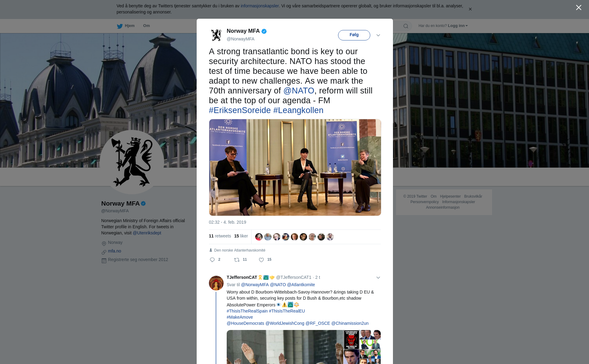Expand options chevron on TJeffersonCAT reply
The height and width of the screenshot is (364, 589).
(x=378, y=278)
